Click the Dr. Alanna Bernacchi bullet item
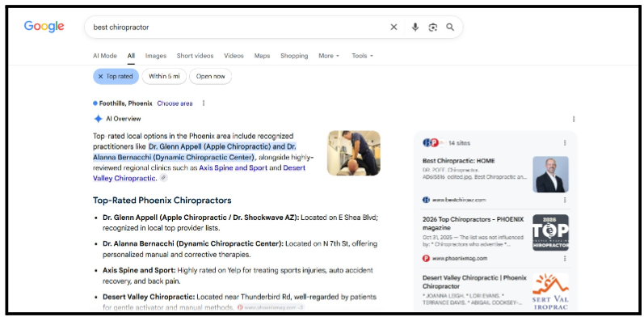This screenshot has height=317, width=644. 240,249
